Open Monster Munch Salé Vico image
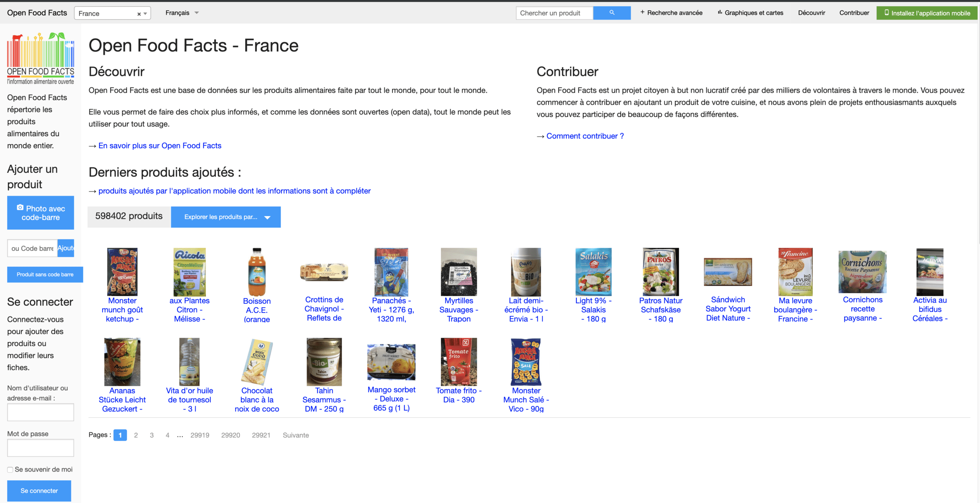 pos(526,362)
